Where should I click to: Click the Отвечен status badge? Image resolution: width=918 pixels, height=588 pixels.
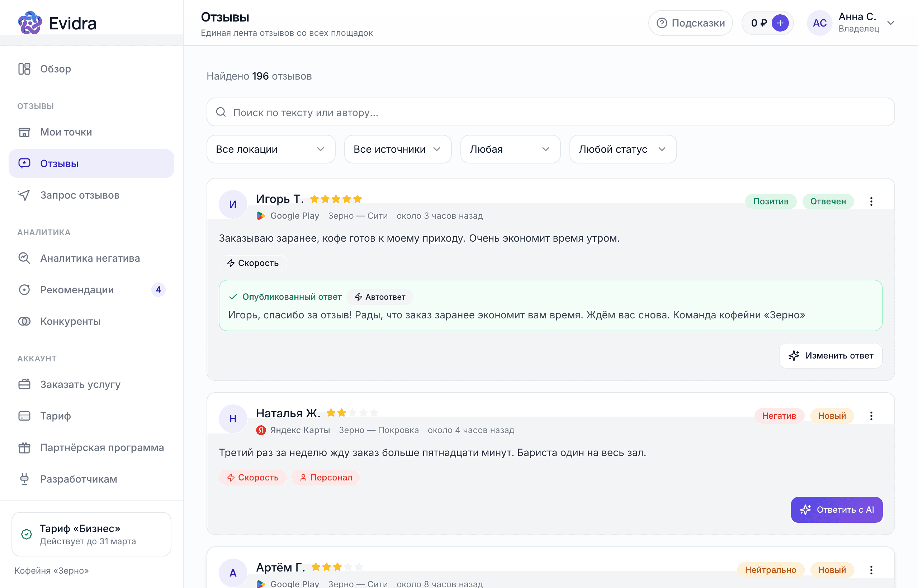[x=828, y=201]
